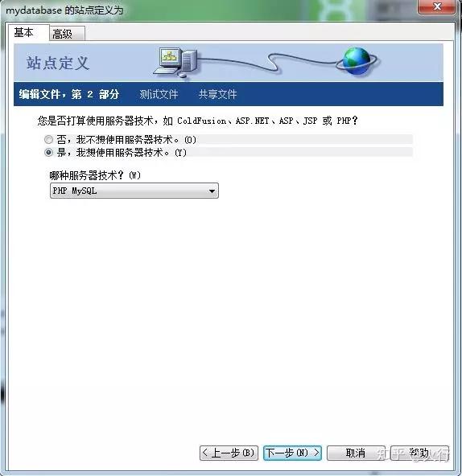Click the computer workstation icon in banner
Viewport: 462px width, 476px height.
click(176, 62)
